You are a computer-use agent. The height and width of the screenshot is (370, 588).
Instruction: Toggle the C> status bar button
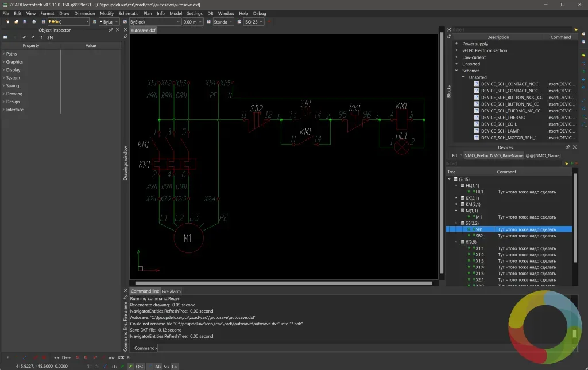click(175, 366)
